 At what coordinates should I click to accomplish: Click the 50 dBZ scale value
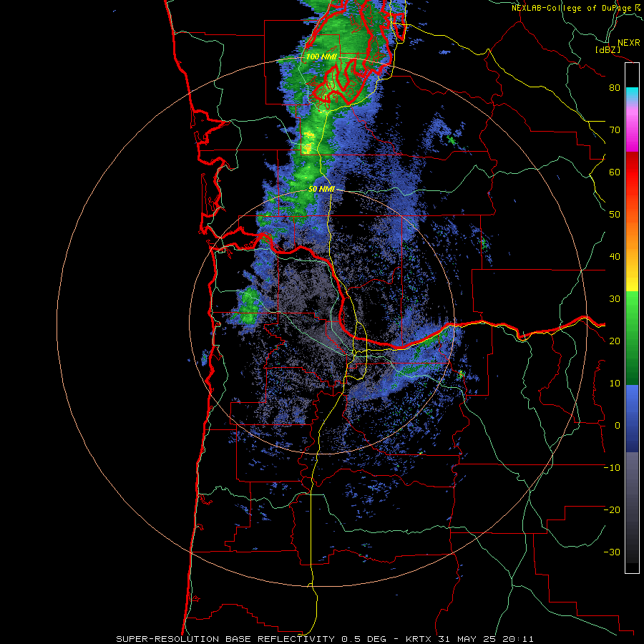click(615, 215)
